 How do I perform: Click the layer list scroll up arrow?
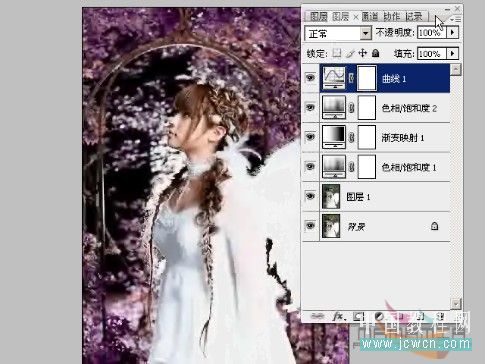[456, 70]
